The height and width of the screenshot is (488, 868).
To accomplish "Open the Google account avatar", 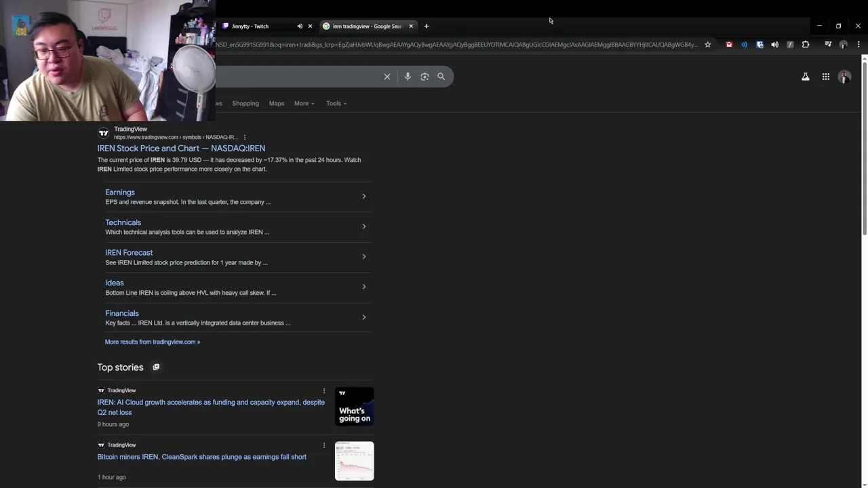I will (x=844, y=77).
